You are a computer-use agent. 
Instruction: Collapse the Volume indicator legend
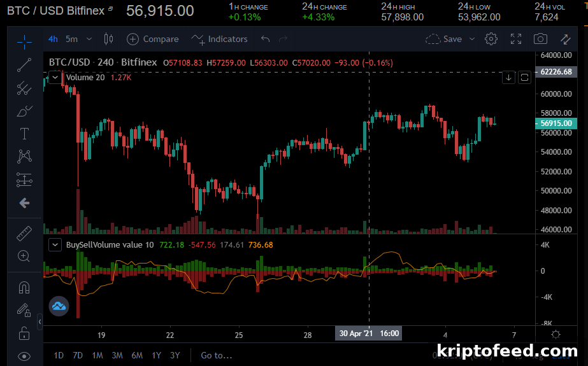tap(55, 78)
